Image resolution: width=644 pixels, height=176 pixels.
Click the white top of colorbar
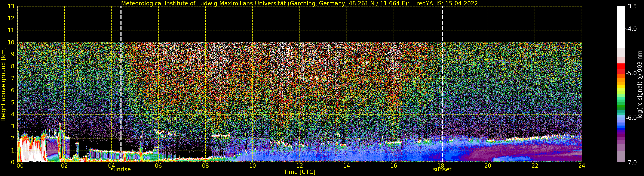pos(621,27)
